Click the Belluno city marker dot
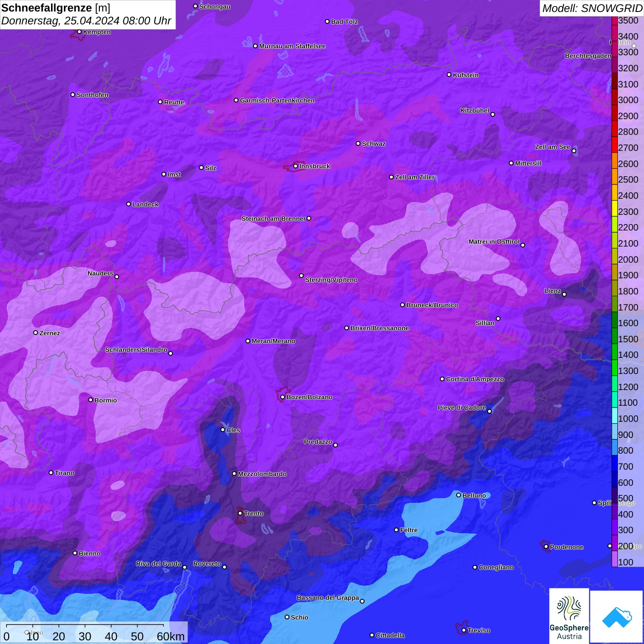 pyautogui.click(x=459, y=495)
